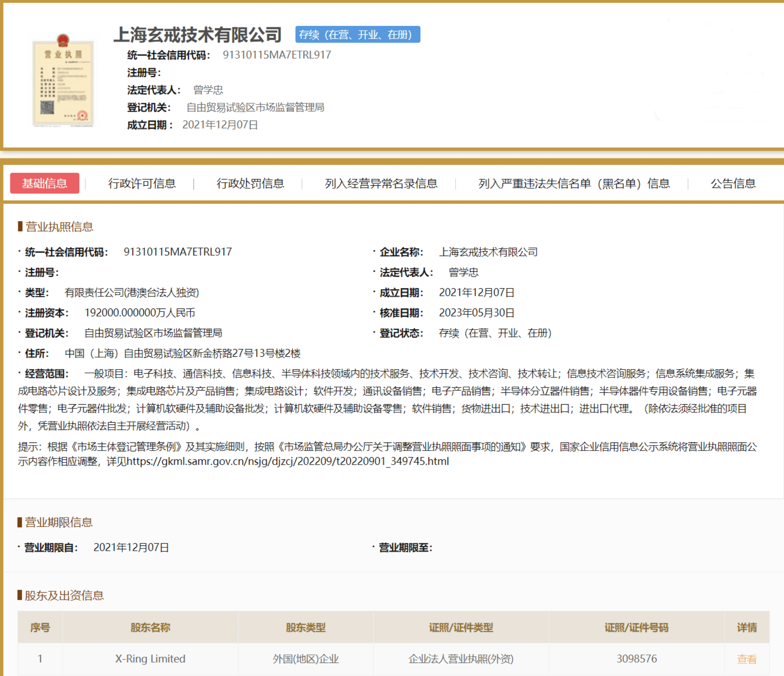Open the 行政许可信息 tab
Screen dimensions: 784x676
(142, 183)
